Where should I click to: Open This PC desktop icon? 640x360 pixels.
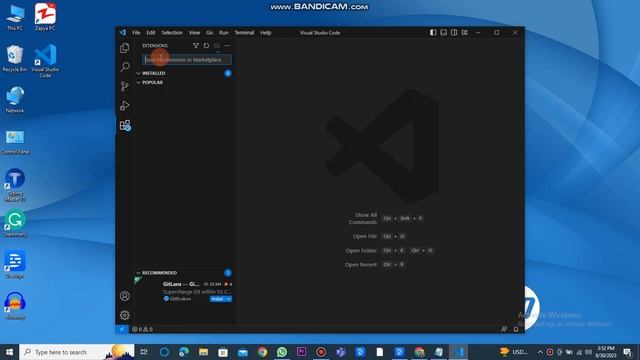pos(15,18)
